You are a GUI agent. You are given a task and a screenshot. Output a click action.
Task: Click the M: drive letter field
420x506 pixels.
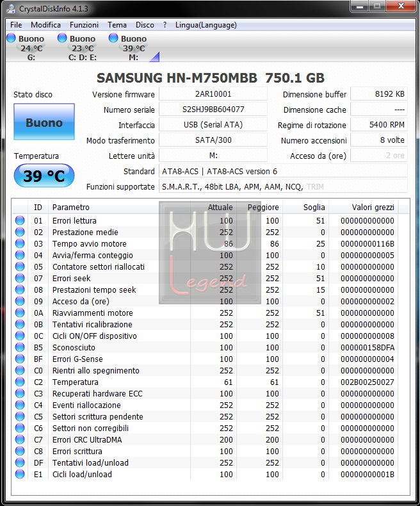pos(213,156)
